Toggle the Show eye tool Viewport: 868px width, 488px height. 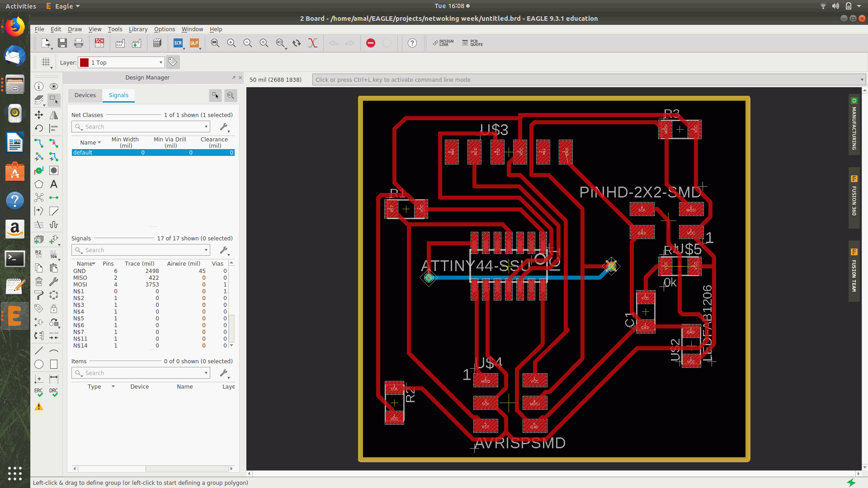point(54,86)
